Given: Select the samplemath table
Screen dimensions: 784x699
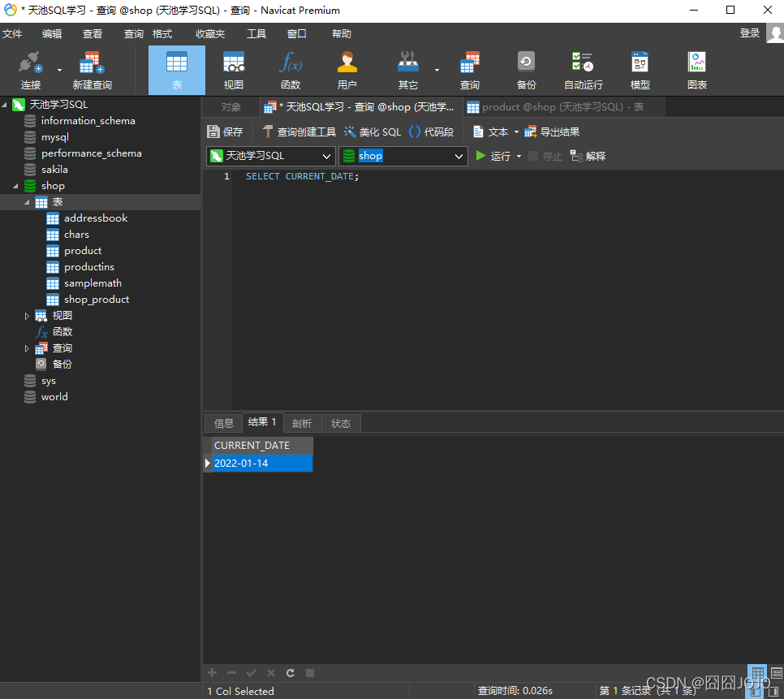Looking at the screenshot, I should coord(93,283).
